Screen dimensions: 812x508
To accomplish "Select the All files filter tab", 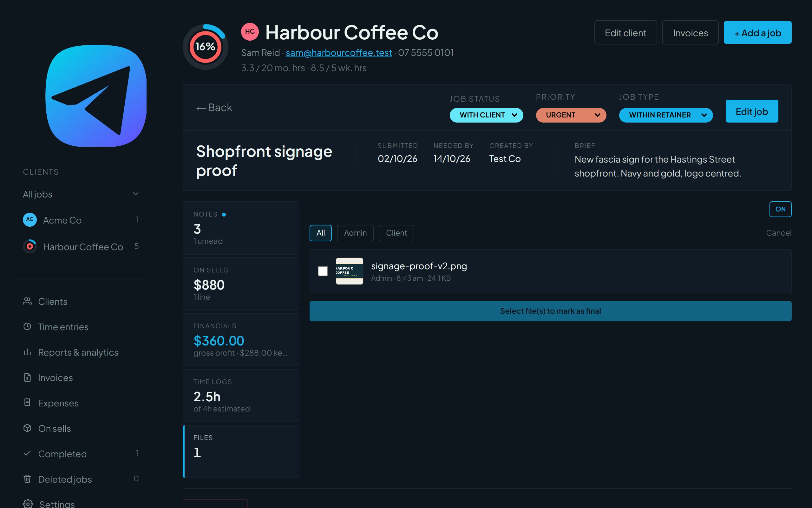I will pos(320,233).
